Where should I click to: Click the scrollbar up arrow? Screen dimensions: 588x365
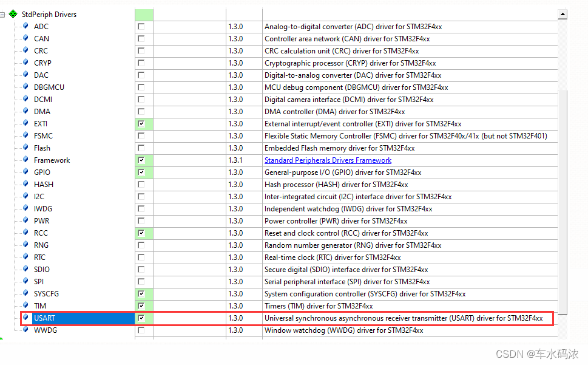(562, 14)
